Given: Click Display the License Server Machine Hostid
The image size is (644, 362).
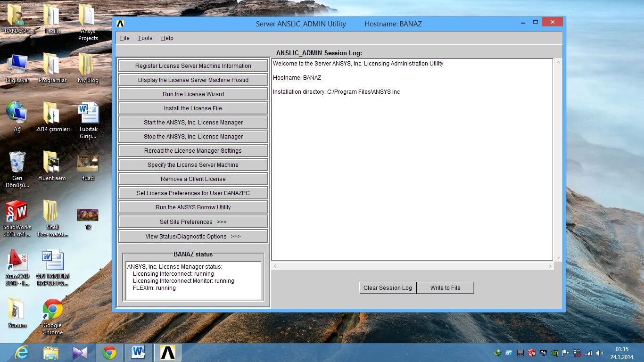Looking at the screenshot, I should point(193,80).
